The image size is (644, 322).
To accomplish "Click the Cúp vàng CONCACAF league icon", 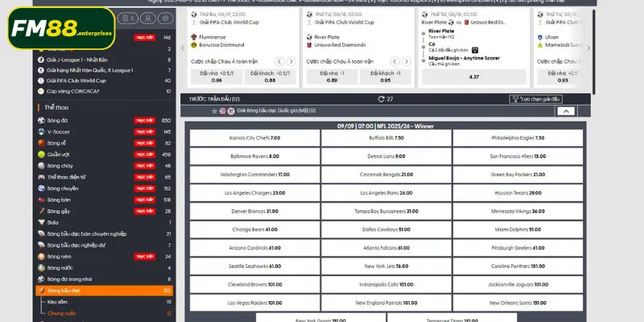I will pos(41,91).
